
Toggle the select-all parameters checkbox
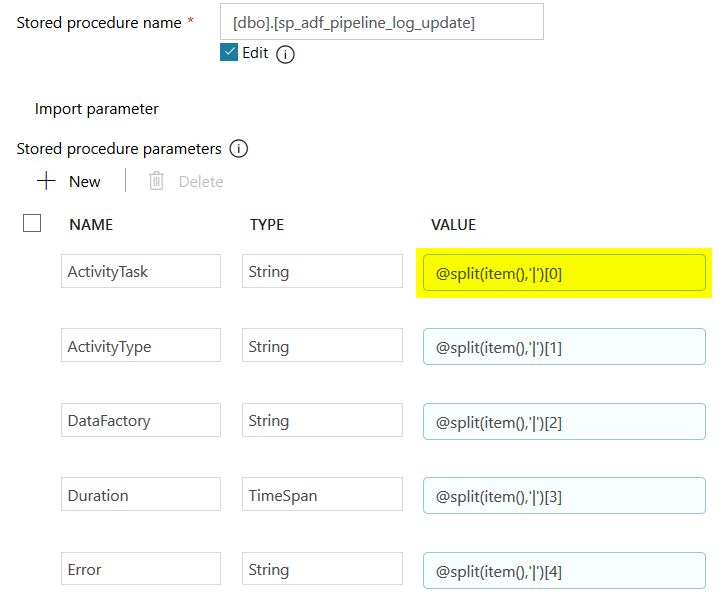coord(32,223)
